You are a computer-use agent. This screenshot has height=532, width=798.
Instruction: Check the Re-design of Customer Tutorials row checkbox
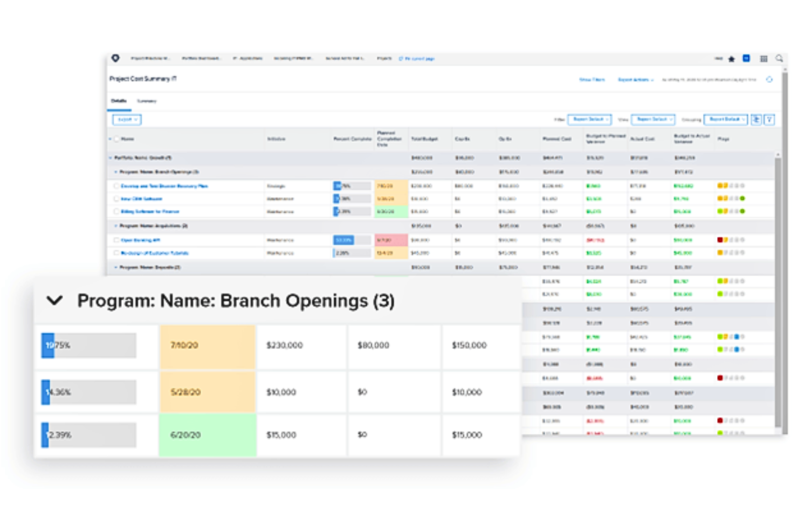(116, 253)
